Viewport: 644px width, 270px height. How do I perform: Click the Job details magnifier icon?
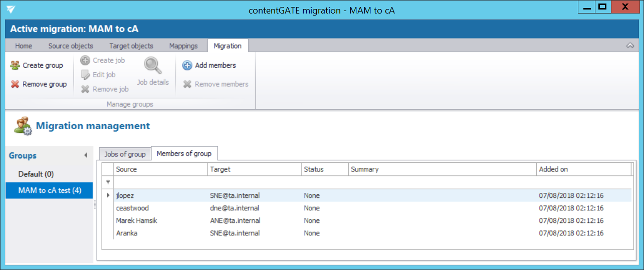point(153,66)
